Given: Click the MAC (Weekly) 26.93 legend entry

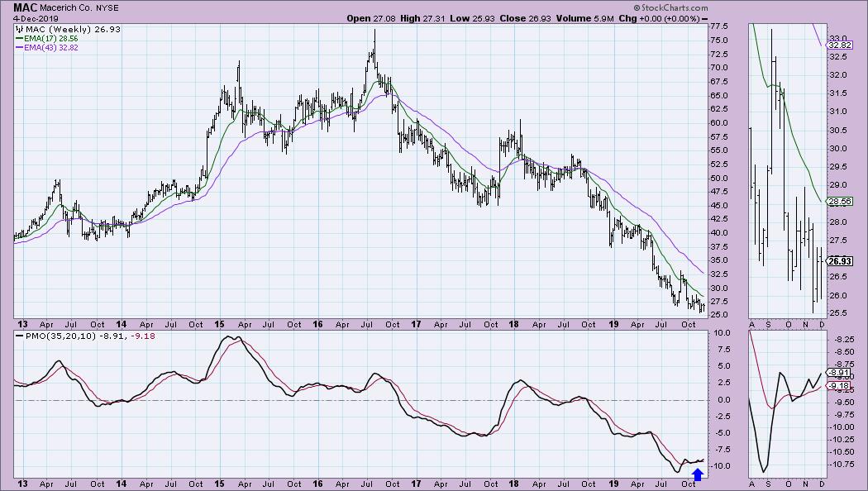Looking at the screenshot, I should [x=73, y=29].
